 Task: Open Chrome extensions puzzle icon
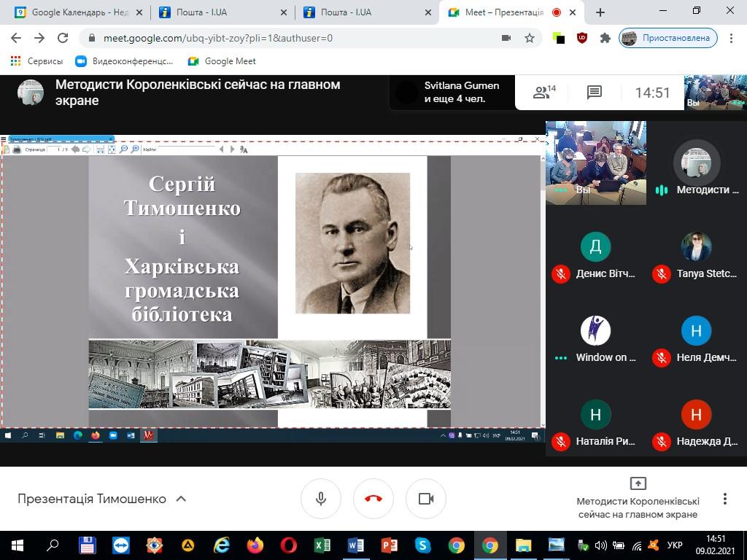(x=605, y=38)
